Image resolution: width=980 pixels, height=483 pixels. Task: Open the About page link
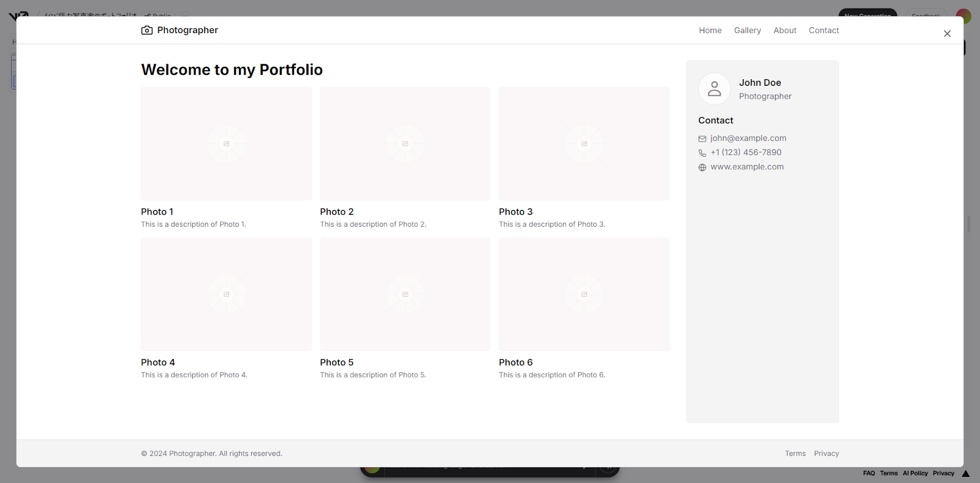785,30
